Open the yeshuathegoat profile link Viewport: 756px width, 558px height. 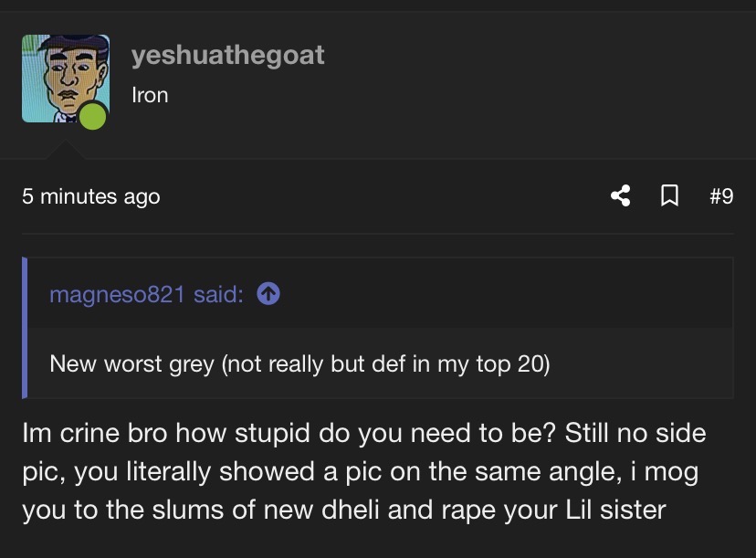click(x=228, y=55)
